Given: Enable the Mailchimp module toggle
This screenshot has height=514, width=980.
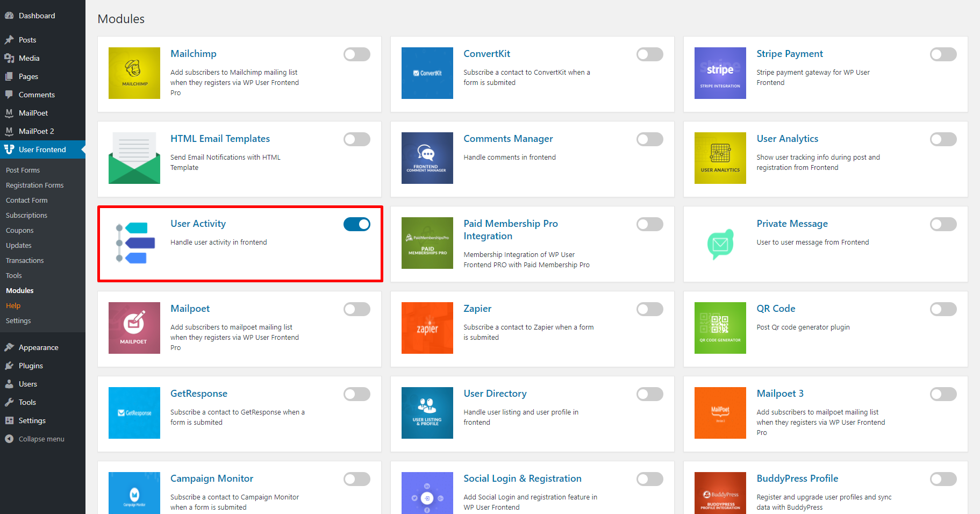Looking at the screenshot, I should pos(357,54).
